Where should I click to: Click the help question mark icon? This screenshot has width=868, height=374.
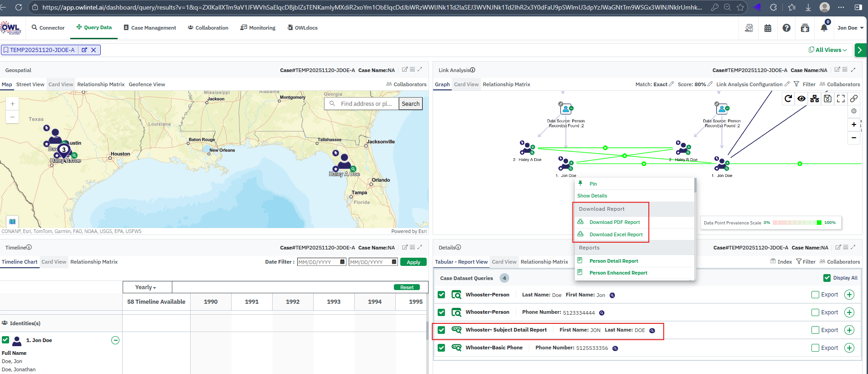click(x=786, y=28)
